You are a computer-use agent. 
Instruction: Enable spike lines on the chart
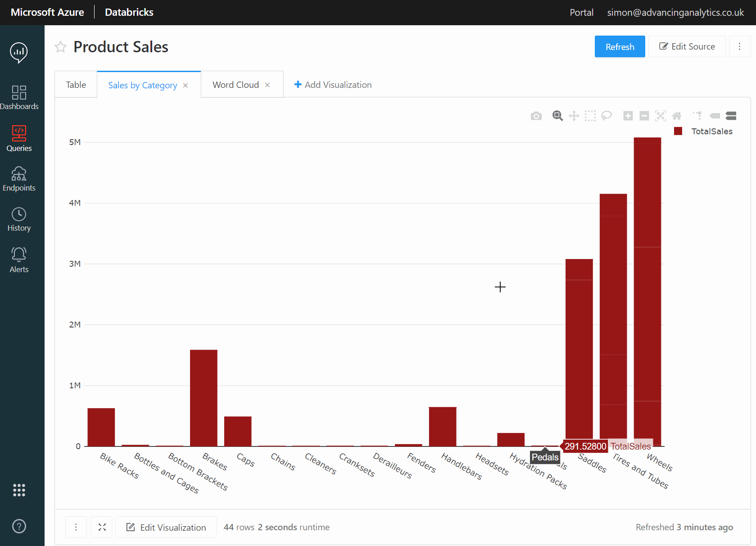tap(697, 116)
